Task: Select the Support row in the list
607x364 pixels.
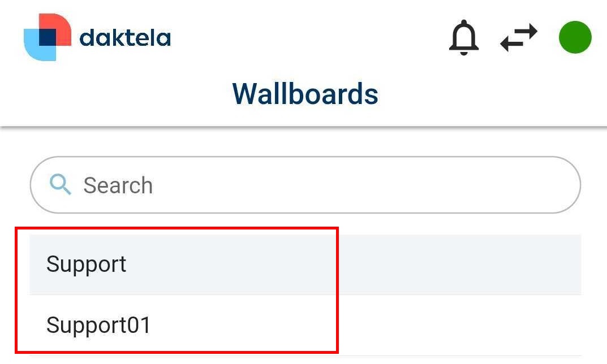Action: pyautogui.click(x=305, y=265)
